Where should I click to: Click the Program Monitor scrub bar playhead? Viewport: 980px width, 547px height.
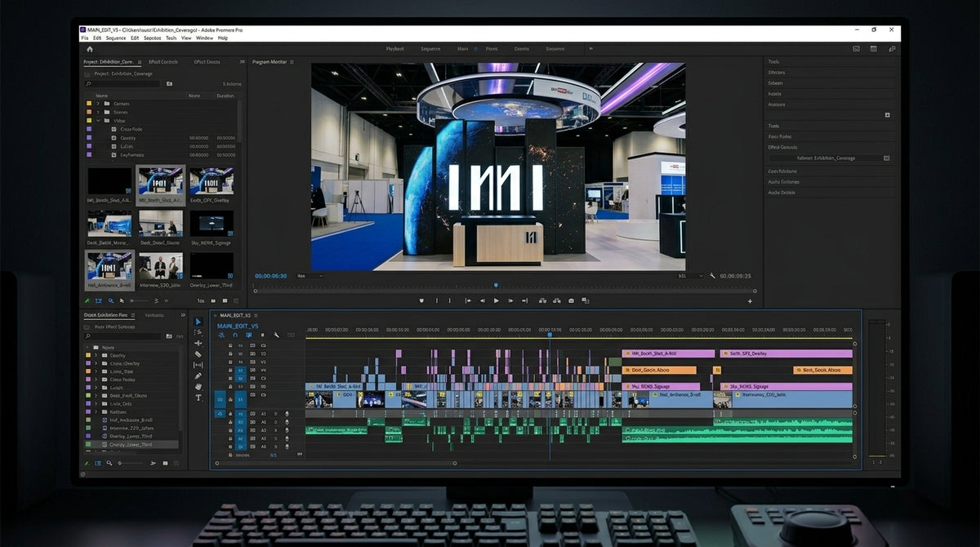[x=496, y=285]
